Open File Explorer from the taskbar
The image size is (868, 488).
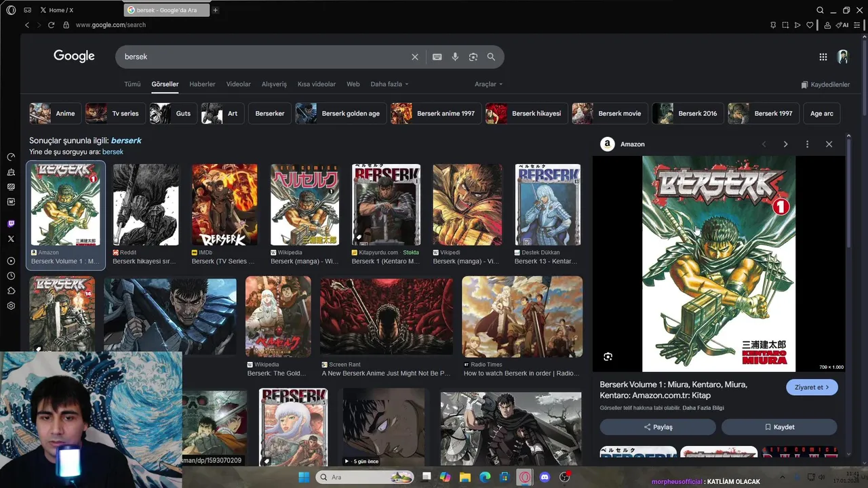coord(465,477)
